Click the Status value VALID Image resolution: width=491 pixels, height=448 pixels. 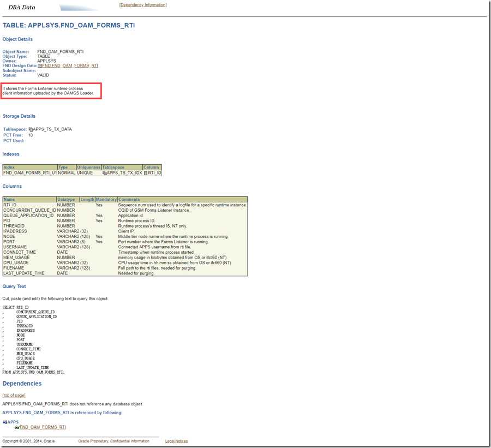(x=43, y=75)
